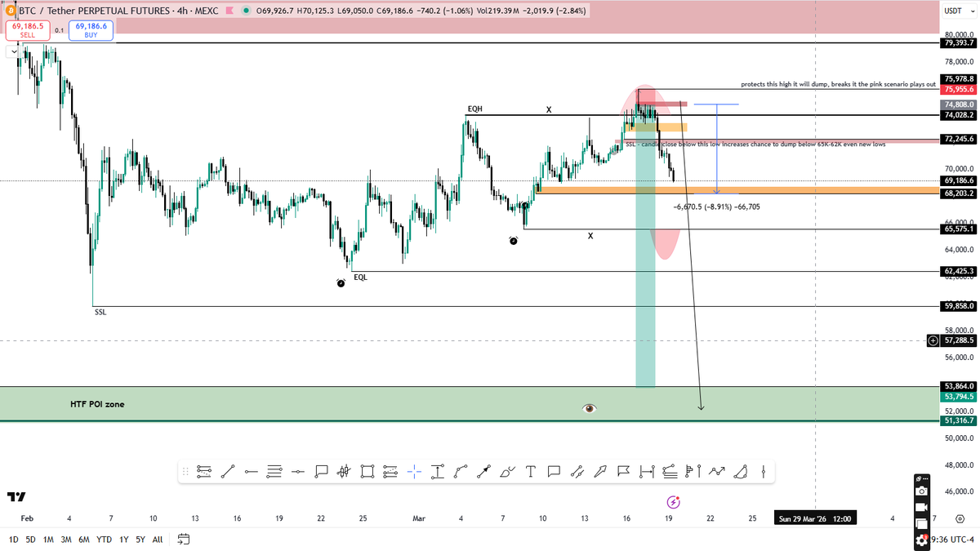Open capture widget gear settings
980x551 pixels.
[921, 540]
